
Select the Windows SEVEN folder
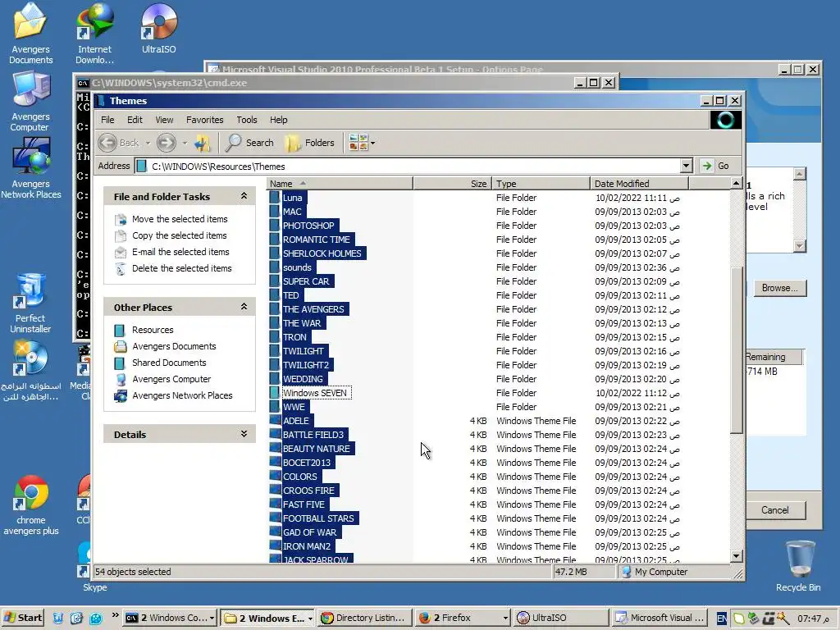tap(315, 393)
